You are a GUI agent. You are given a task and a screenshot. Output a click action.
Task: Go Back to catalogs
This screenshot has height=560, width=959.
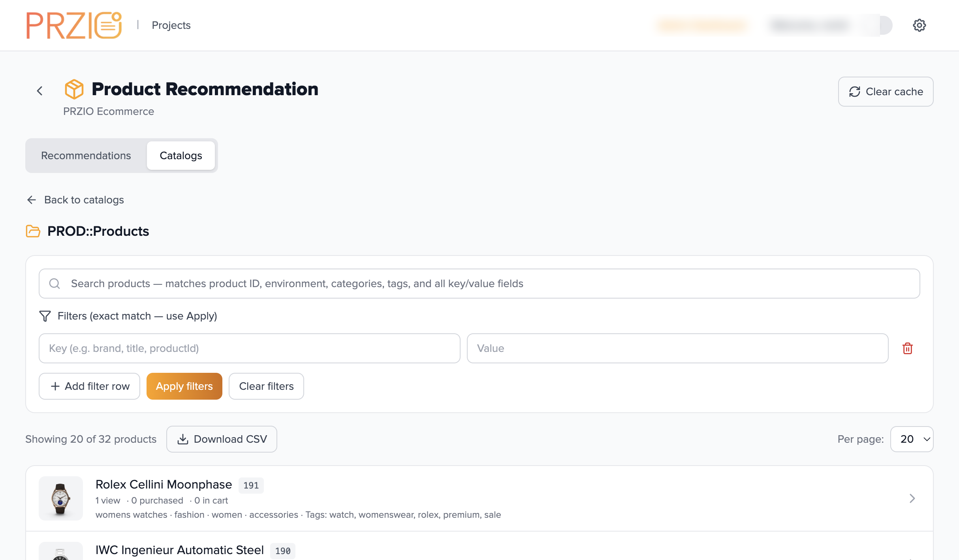point(75,200)
